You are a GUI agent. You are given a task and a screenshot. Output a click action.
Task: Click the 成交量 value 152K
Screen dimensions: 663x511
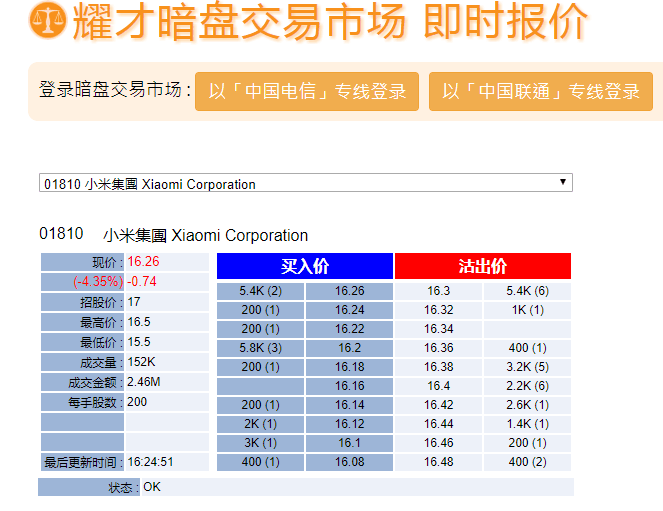click(x=141, y=362)
